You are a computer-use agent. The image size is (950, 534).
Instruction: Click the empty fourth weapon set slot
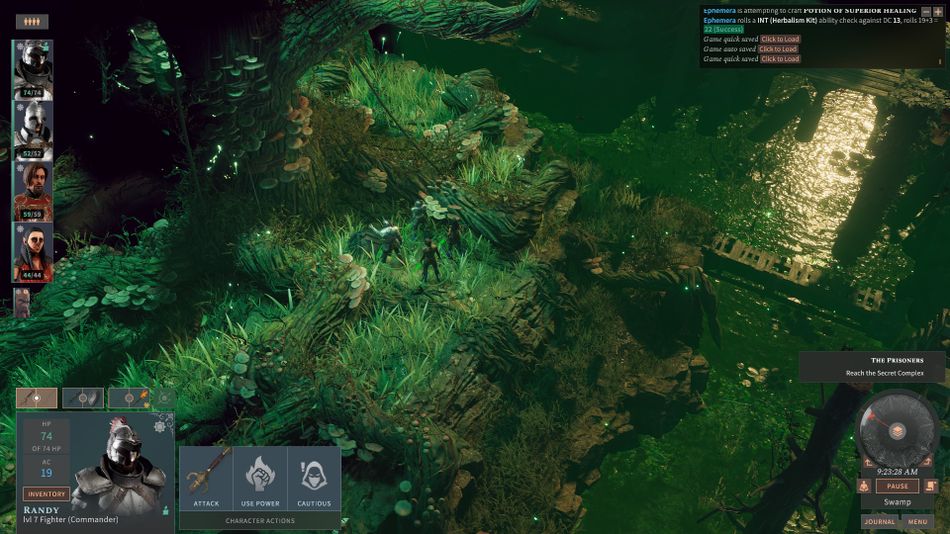[164, 398]
